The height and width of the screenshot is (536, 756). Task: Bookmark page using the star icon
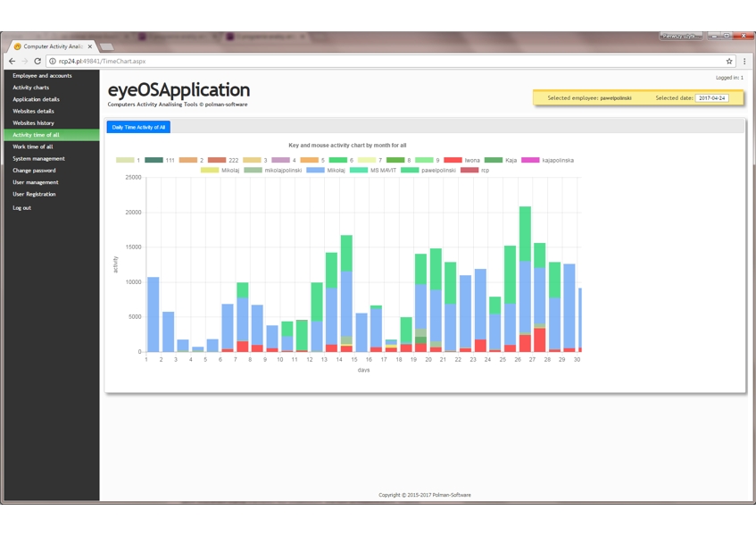coord(729,62)
